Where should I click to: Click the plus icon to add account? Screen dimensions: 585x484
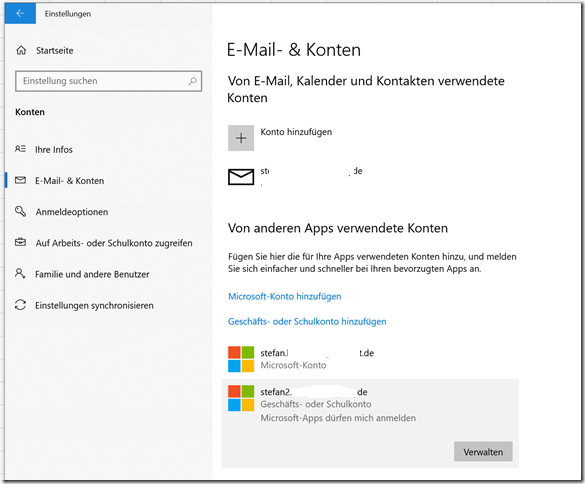(241, 138)
